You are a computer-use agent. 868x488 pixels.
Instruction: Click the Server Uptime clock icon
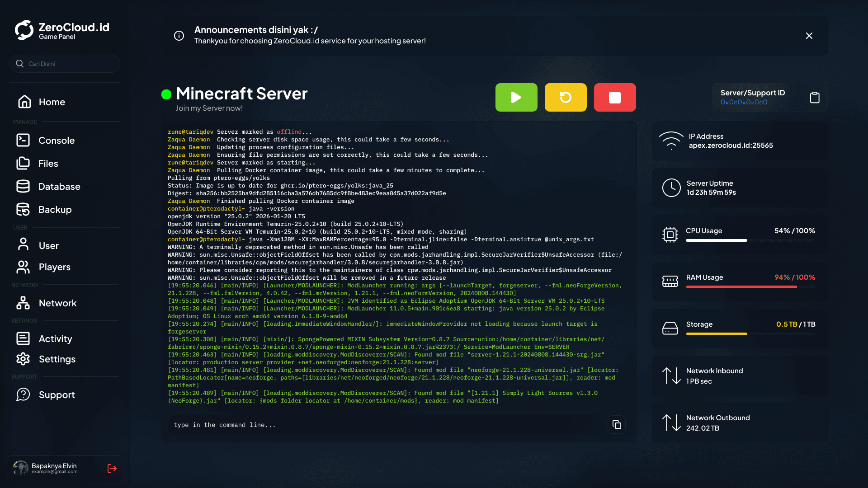[x=671, y=188]
